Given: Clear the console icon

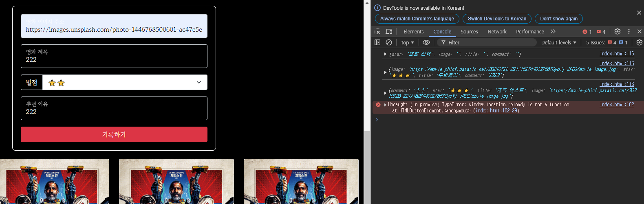Looking at the screenshot, I should pyautogui.click(x=389, y=42).
